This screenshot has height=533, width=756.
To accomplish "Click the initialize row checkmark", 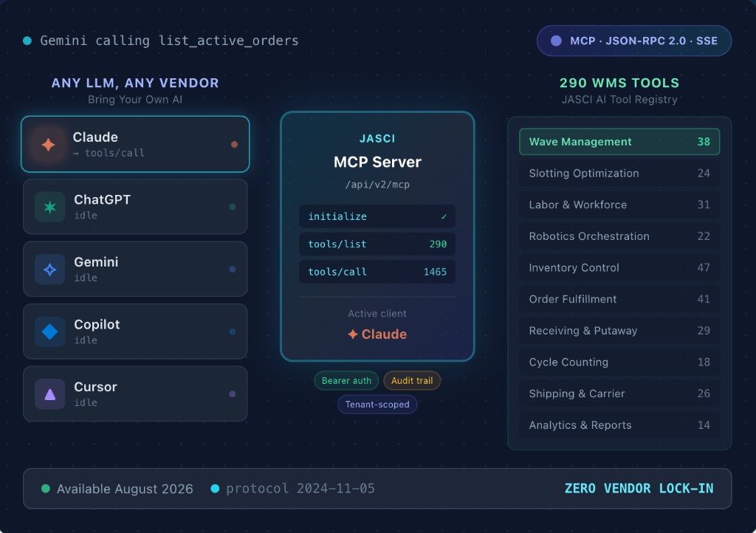I will [444, 217].
